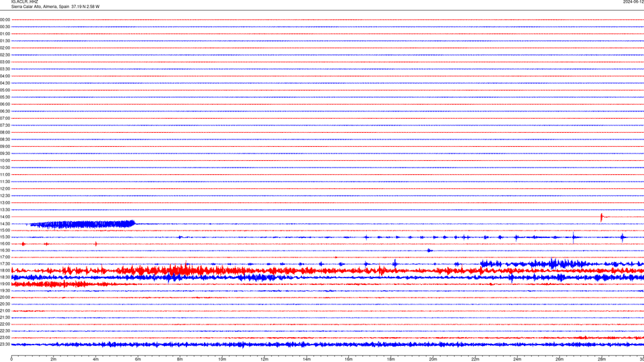The height and width of the screenshot is (362, 644).
Task: Select the 05:30 time label
Action: point(5,97)
